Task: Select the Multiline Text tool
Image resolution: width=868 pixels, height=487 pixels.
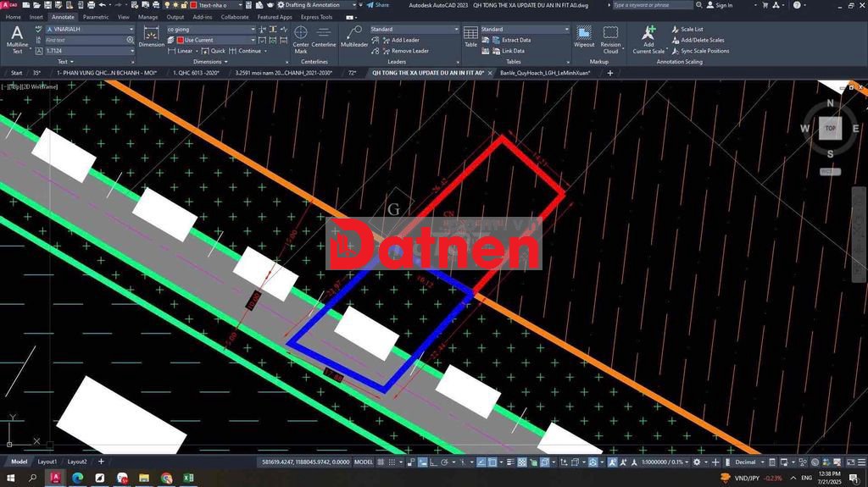Action: pos(17,39)
